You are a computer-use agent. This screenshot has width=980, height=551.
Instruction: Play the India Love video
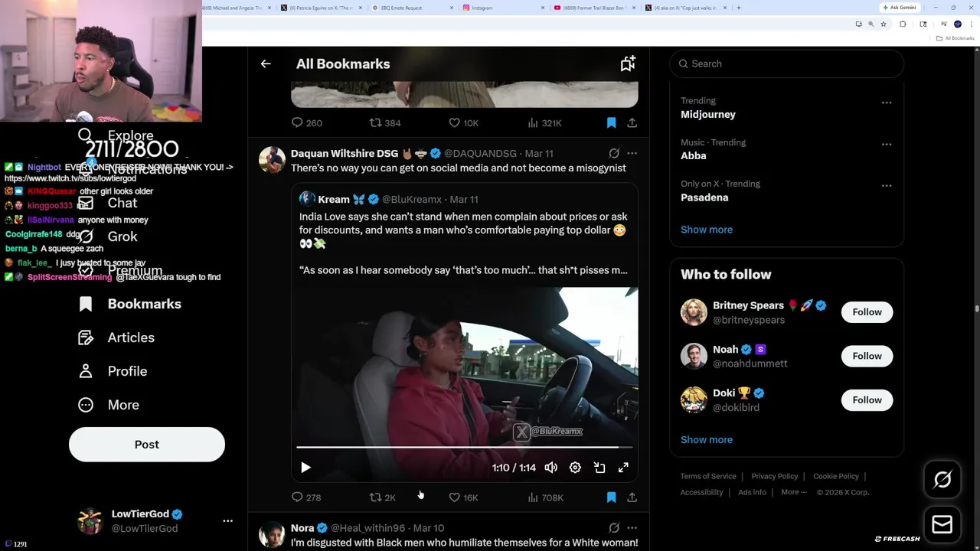pos(305,468)
